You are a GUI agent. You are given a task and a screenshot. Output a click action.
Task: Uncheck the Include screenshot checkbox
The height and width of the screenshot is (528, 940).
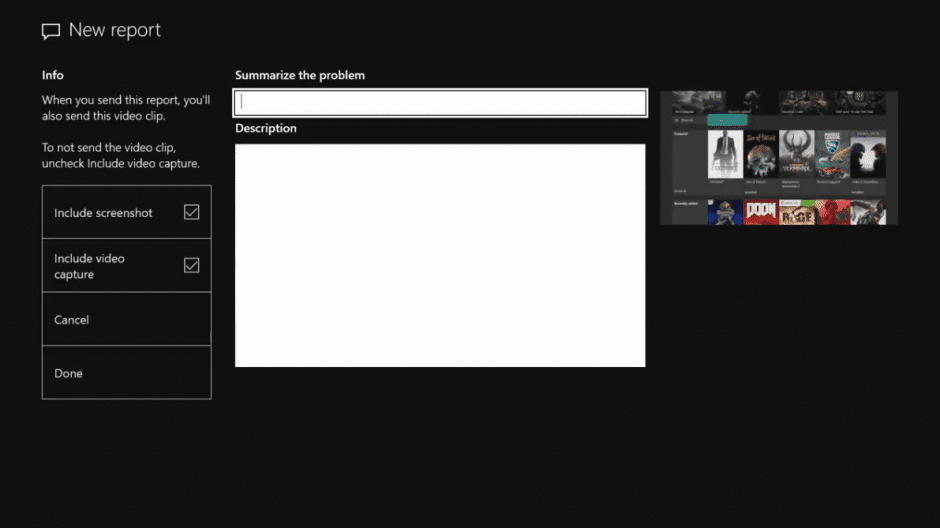191,212
